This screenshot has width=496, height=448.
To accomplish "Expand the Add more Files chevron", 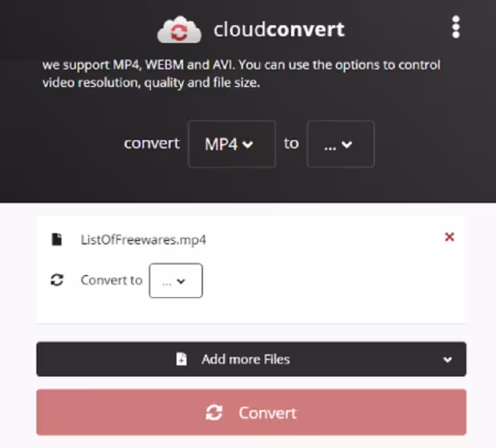I will coord(447,359).
